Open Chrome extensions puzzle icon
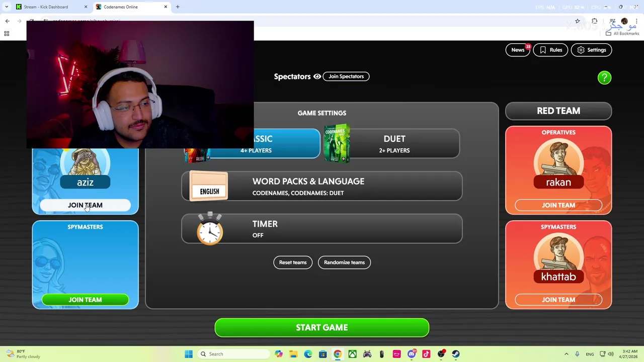 click(x=595, y=21)
